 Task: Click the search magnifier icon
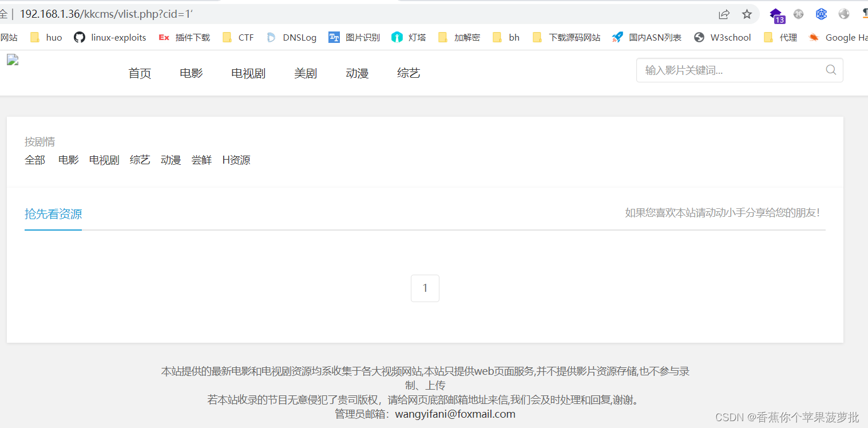830,70
